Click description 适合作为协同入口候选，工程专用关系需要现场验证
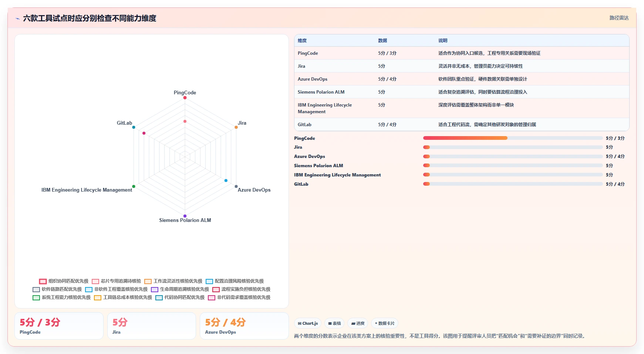The width and height of the screenshot is (644, 354). [489, 53]
